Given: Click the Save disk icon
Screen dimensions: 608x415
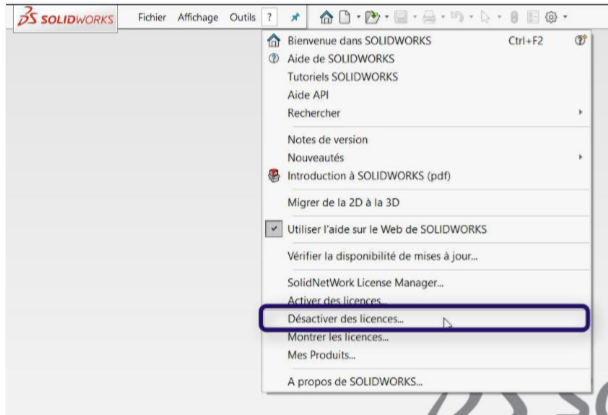Looking at the screenshot, I should coord(401,17).
